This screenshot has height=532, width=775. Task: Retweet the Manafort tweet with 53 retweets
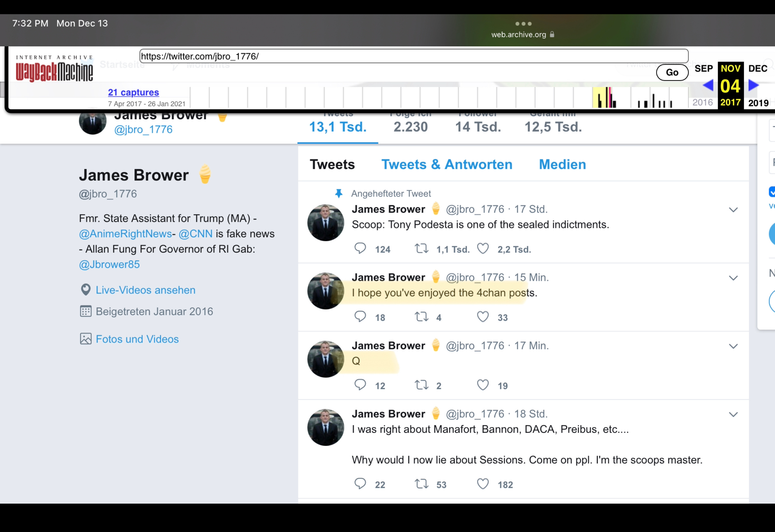422,484
